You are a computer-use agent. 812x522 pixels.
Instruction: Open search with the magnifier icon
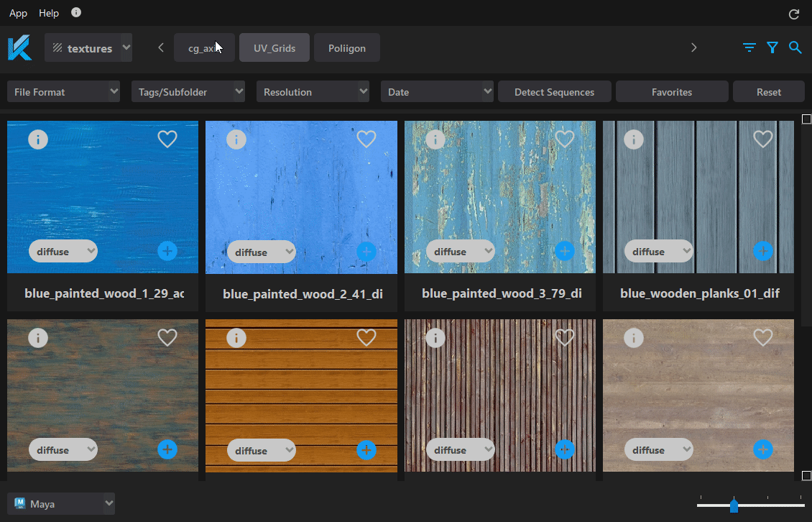click(x=795, y=47)
